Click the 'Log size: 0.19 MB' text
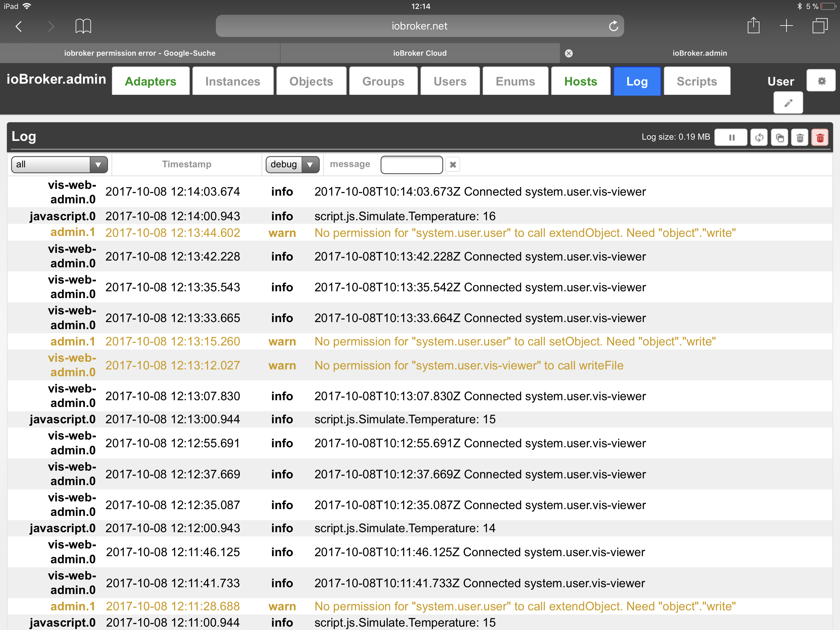 676,137
